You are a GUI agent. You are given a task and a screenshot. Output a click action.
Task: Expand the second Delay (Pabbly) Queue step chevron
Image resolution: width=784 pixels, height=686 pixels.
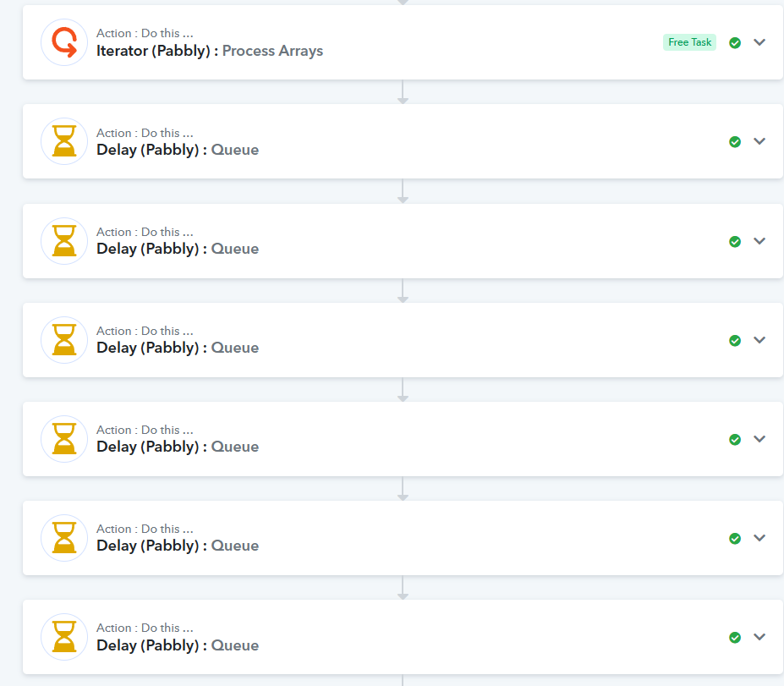[x=759, y=241]
